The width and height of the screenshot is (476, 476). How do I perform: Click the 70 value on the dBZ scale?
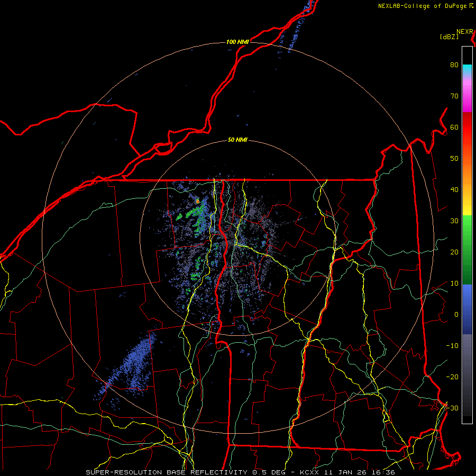[454, 96]
